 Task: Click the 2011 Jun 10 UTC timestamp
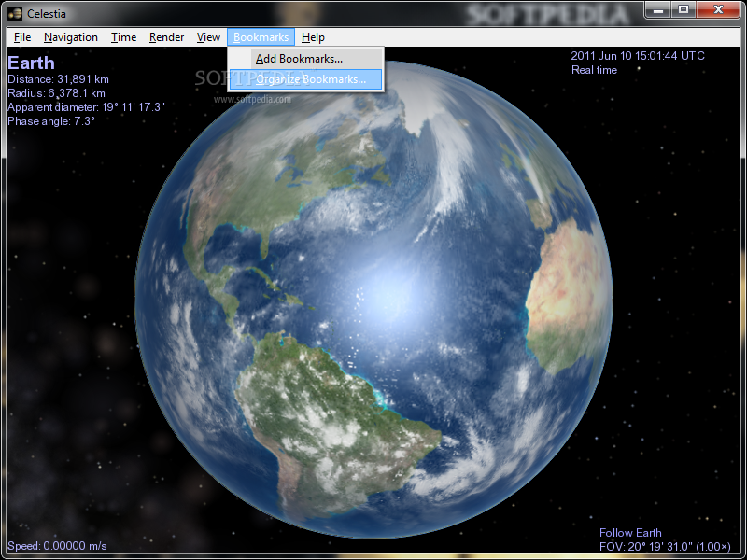tap(638, 56)
